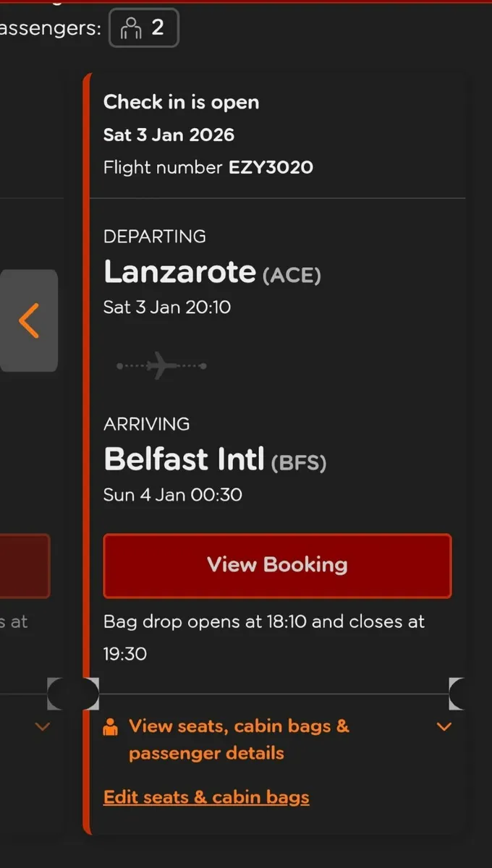
Task: Follow the Edit seats & cabin bags link
Action: click(x=206, y=796)
